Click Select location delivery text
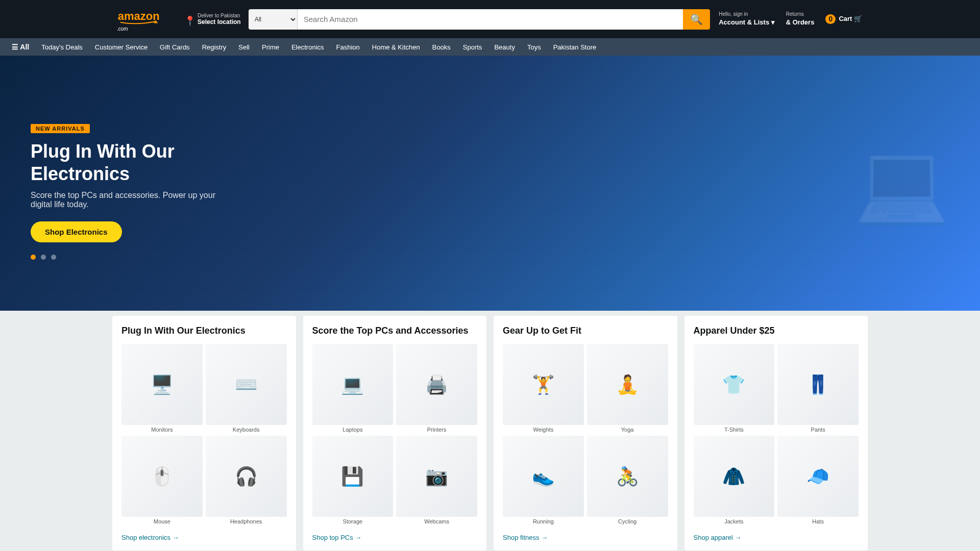The image size is (980, 551). point(219,22)
